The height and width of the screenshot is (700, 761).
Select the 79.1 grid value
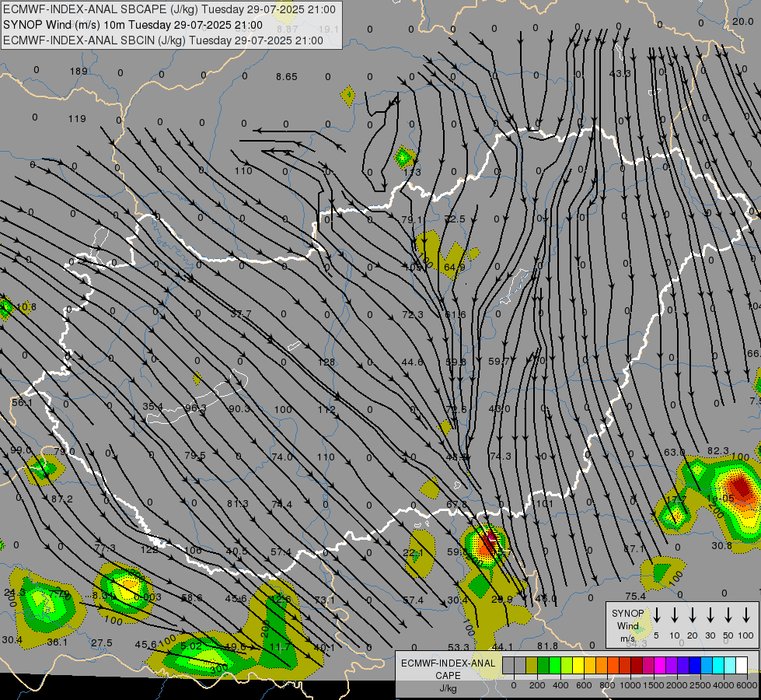coord(411,220)
